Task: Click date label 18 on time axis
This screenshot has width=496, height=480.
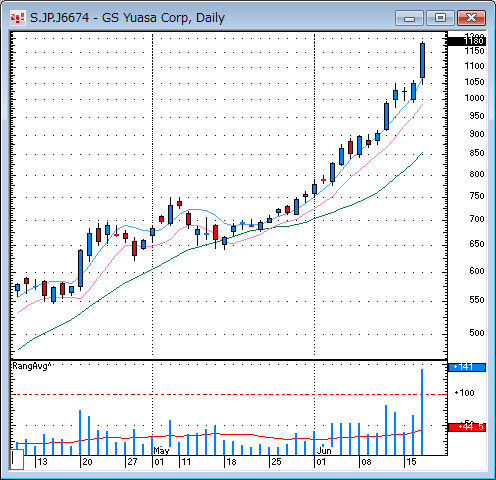Action: (231, 462)
